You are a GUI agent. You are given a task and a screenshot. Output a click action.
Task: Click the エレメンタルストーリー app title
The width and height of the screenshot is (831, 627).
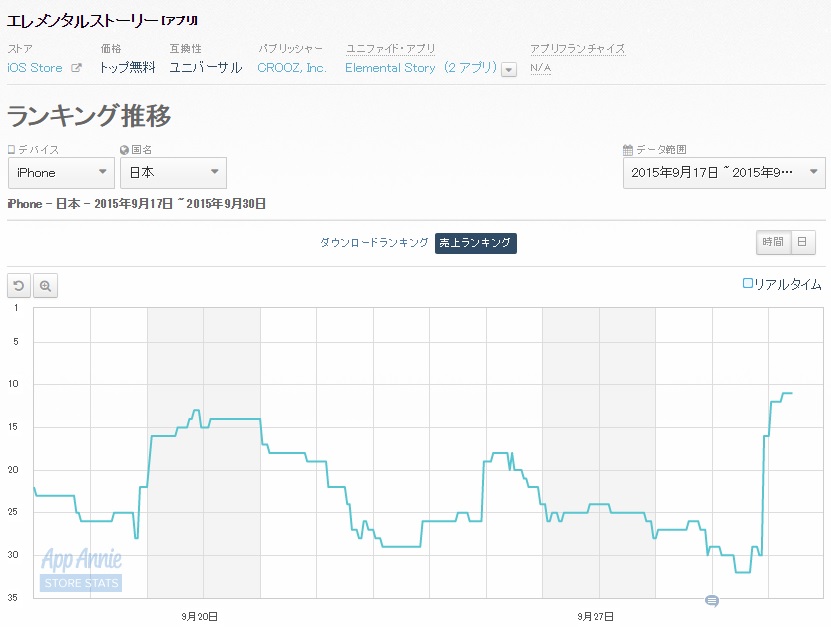pyautogui.click(x=82, y=21)
